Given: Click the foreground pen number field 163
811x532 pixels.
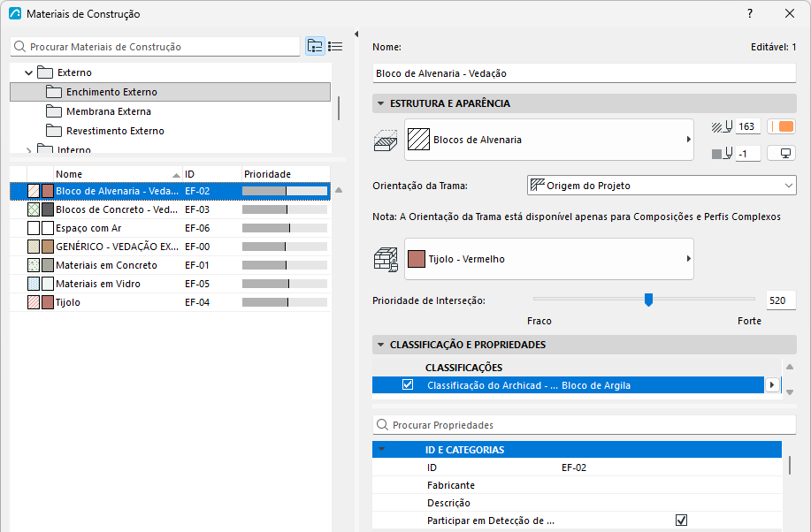Looking at the screenshot, I should [747, 126].
